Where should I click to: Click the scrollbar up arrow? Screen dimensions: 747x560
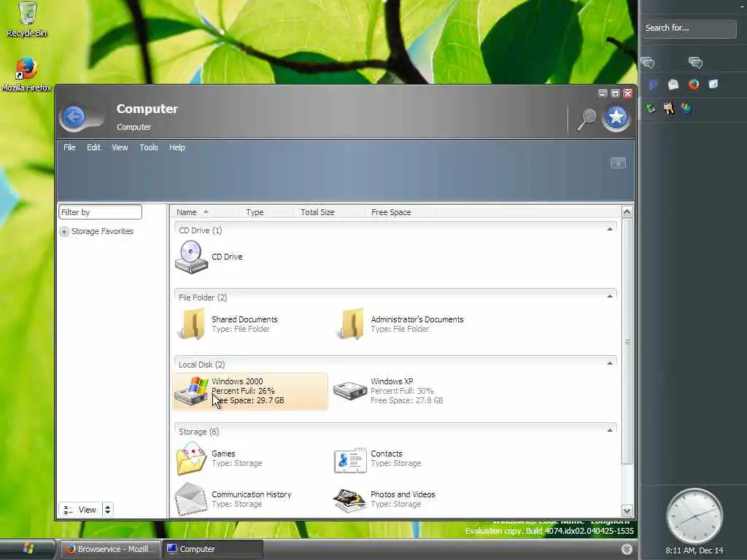[627, 212]
